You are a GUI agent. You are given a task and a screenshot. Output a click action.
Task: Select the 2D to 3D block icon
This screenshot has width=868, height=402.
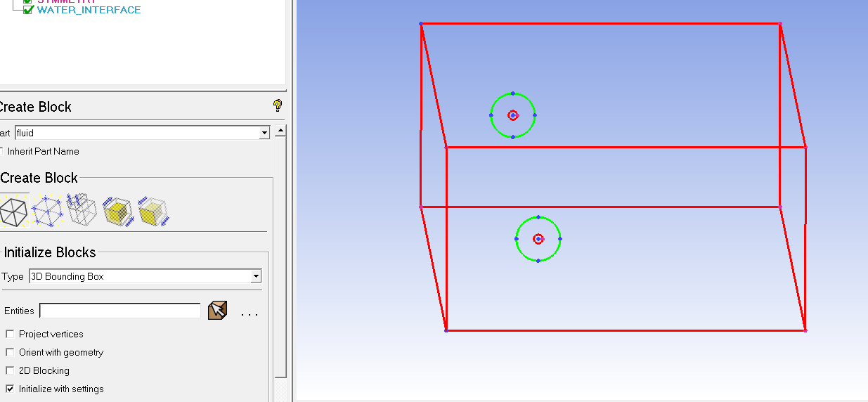(x=117, y=211)
